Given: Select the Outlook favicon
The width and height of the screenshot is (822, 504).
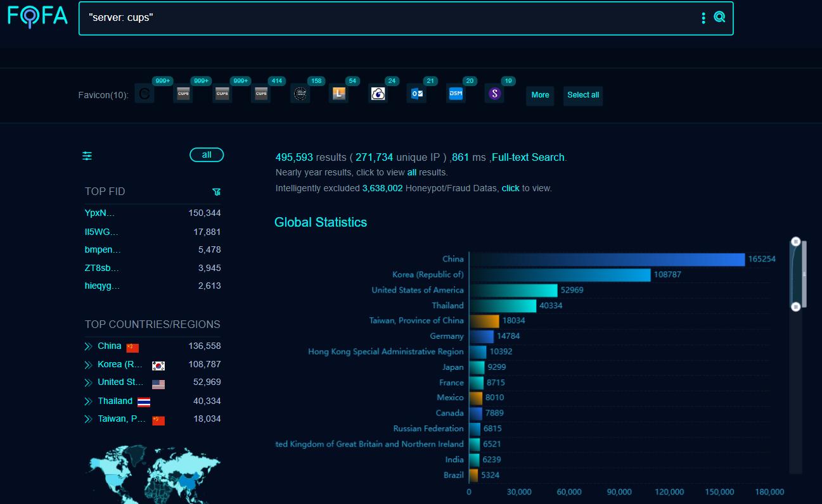Looking at the screenshot, I should [x=417, y=94].
